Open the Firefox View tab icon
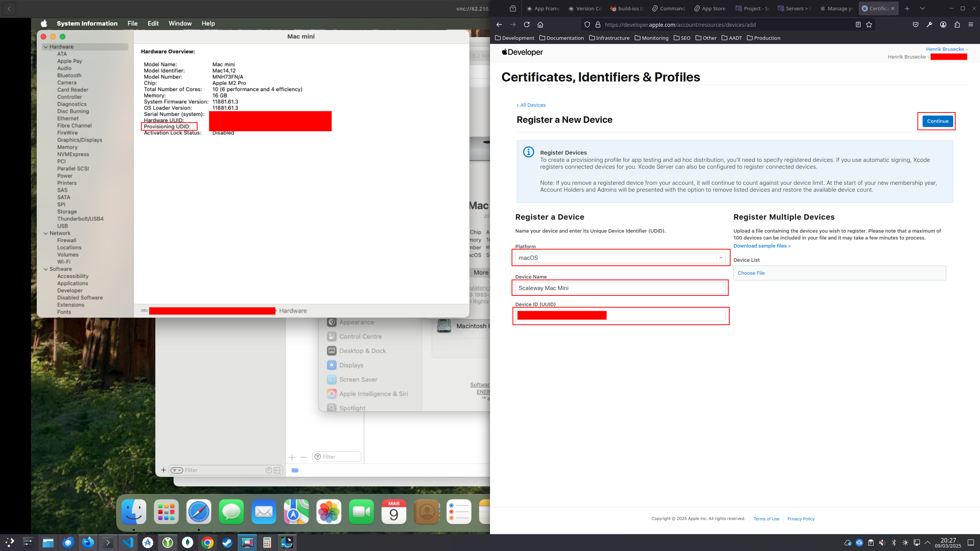This screenshot has width=980, height=551. click(x=513, y=8)
